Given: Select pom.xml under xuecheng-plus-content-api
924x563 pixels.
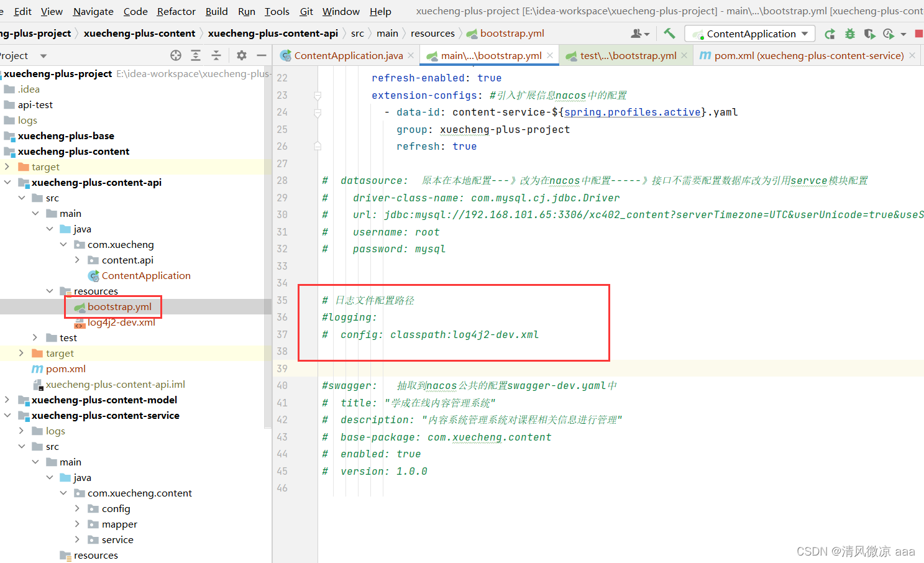Looking at the screenshot, I should (x=65, y=368).
